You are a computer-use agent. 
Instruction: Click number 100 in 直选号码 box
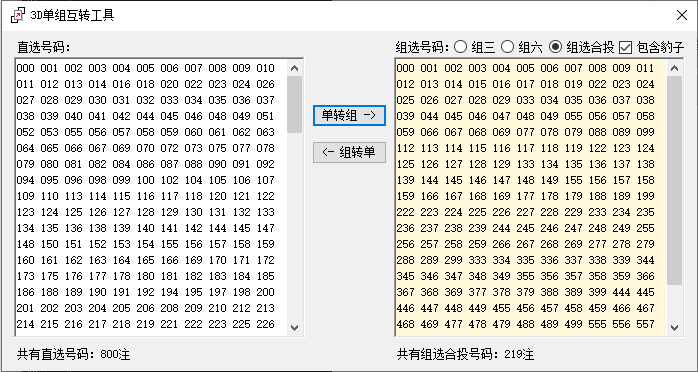[146, 180]
